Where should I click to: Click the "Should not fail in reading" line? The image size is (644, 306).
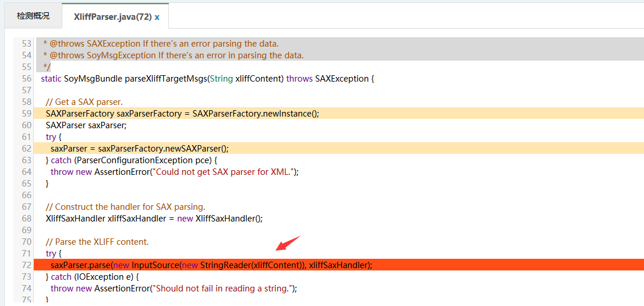pos(174,289)
